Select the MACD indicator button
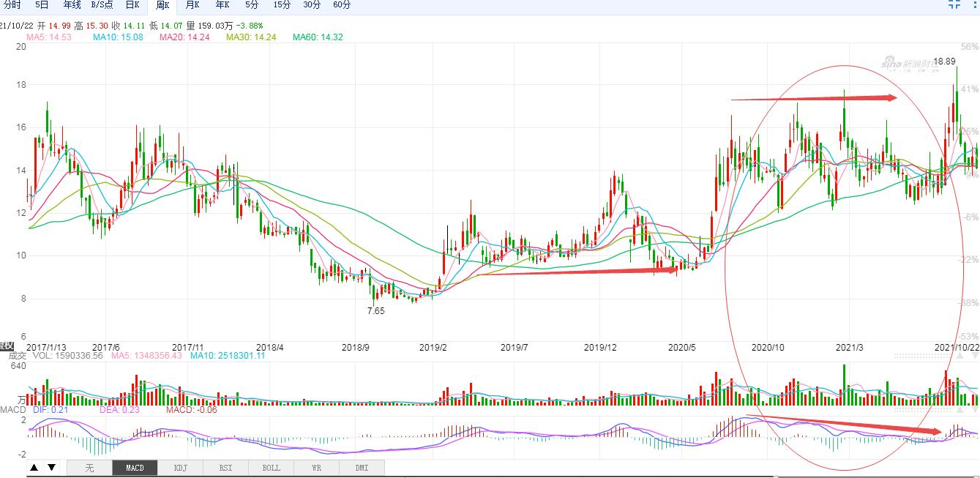The image size is (980, 478). coord(135,468)
